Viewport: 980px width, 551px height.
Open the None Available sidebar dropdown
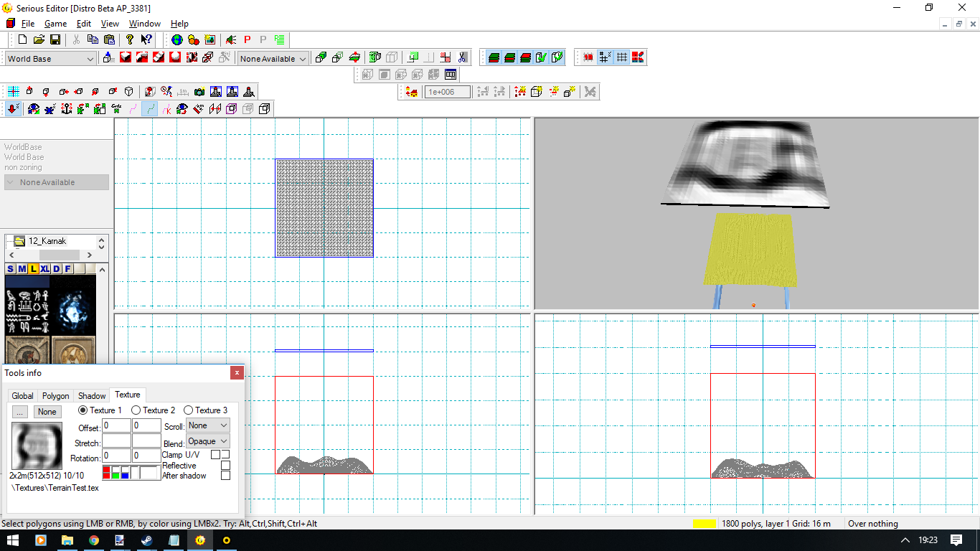pos(57,182)
